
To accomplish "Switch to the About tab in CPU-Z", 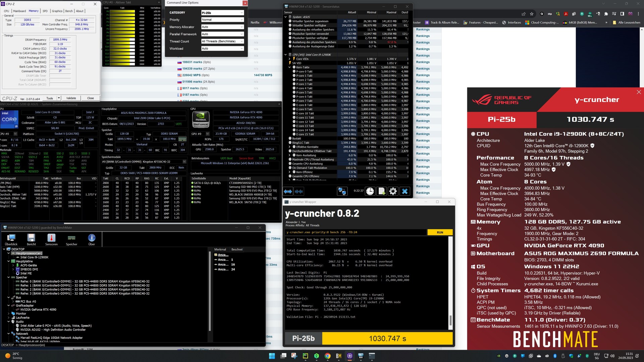I will tap(80, 11).
